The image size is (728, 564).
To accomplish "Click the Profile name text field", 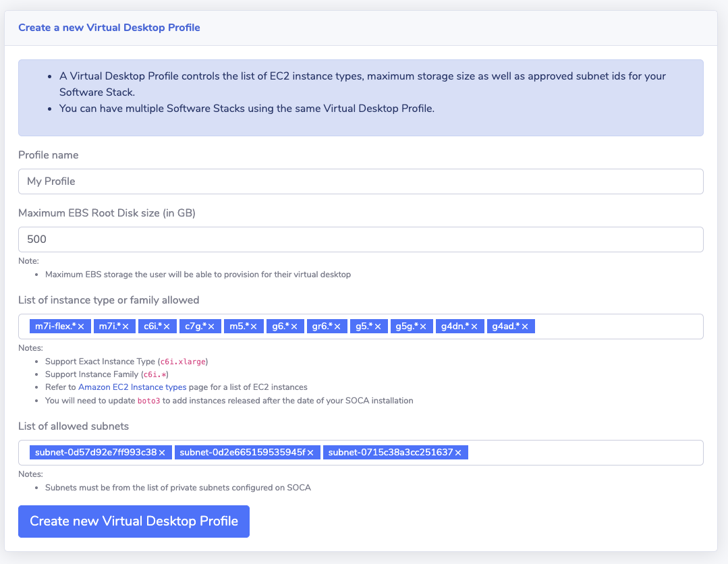I will click(360, 181).
